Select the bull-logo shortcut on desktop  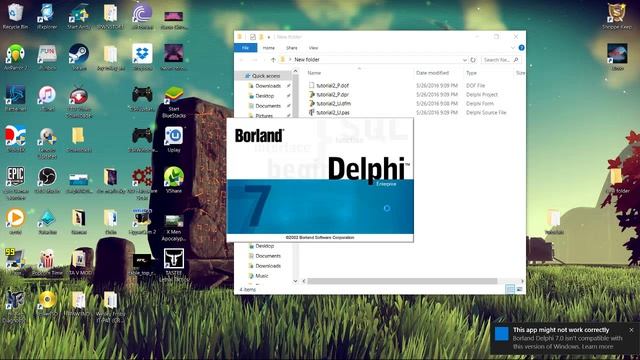[x=174, y=264]
